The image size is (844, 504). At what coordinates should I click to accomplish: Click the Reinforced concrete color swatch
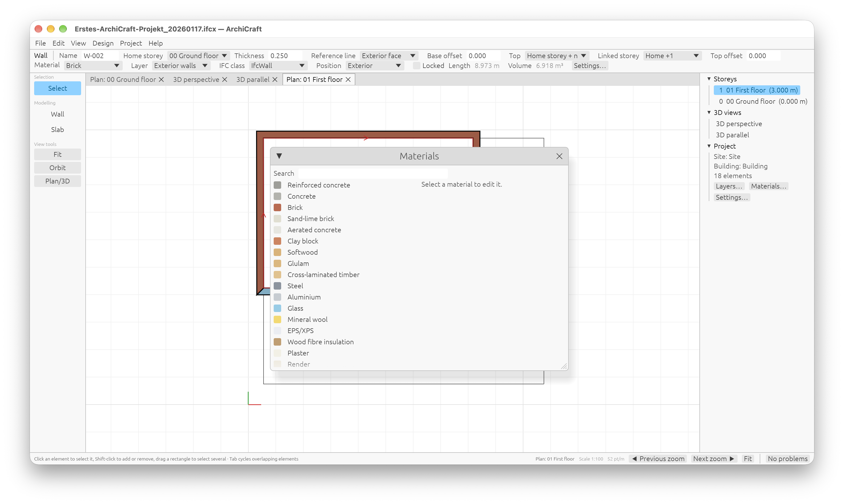[277, 185]
